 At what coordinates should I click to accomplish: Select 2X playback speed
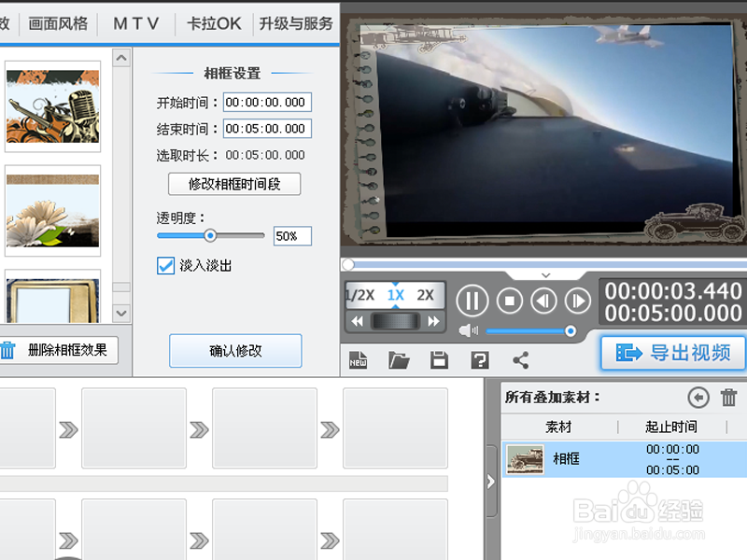pos(426,295)
